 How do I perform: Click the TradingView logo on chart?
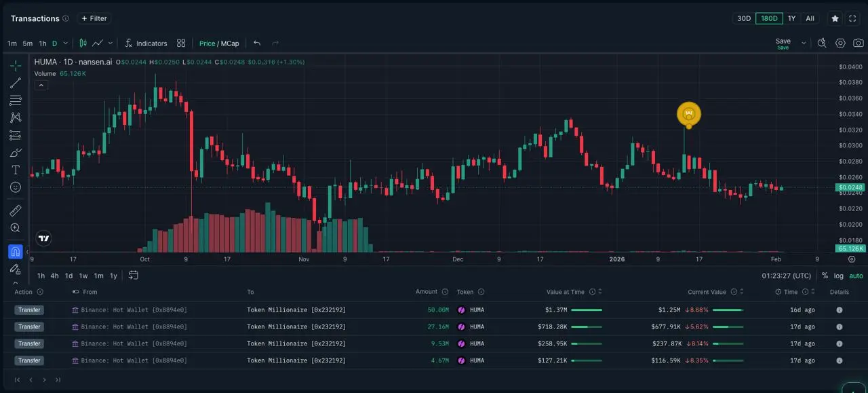tap(43, 238)
